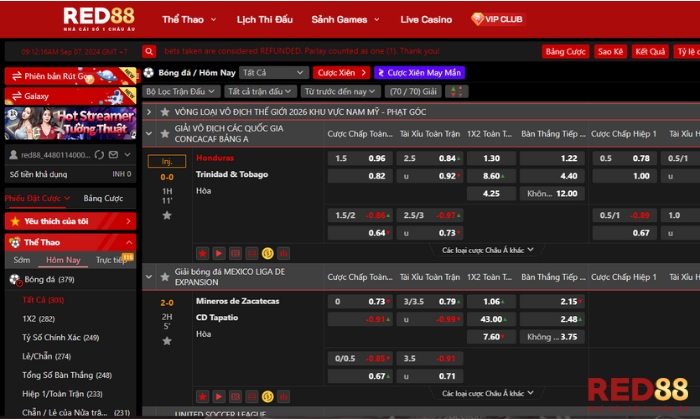Click the CD Tapatio 1X2 odds 43.00
700x420 pixels.
492,319
